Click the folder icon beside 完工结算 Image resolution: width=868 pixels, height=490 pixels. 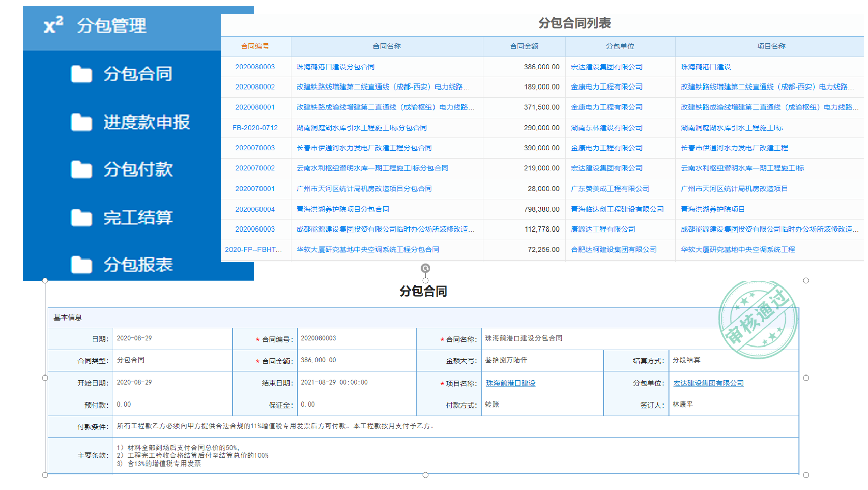tap(81, 218)
